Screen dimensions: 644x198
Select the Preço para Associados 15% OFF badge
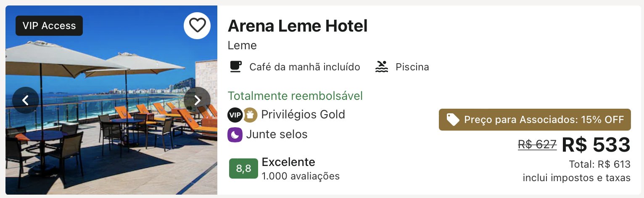click(x=535, y=120)
